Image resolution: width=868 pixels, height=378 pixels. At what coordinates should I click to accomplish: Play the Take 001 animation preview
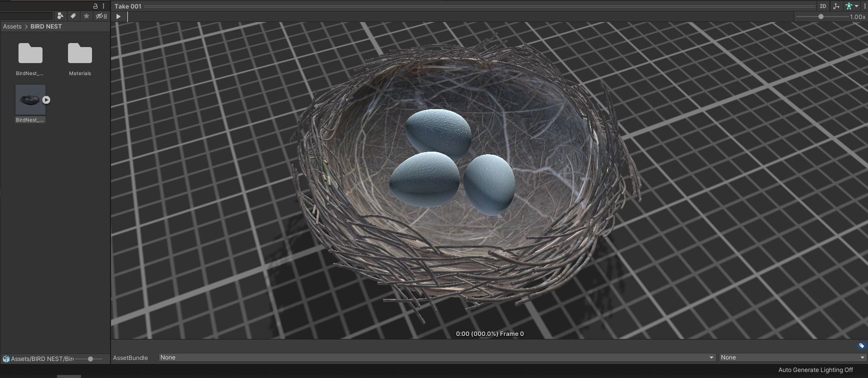[118, 17]
